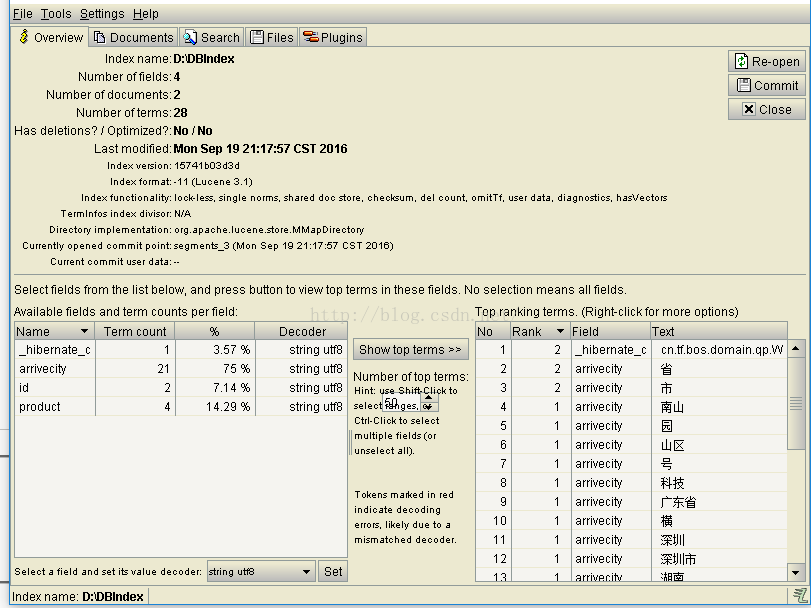Click the Field column header
Image resolution: width=811 pixels, height=608 pixels.
click(x=610, y=331)
